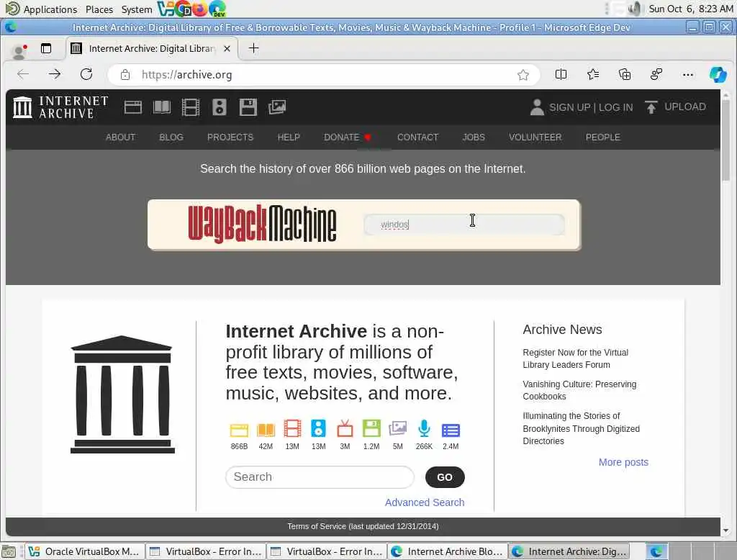Open the BLOG nav item

pyautogui.click(x=171, y=137)
